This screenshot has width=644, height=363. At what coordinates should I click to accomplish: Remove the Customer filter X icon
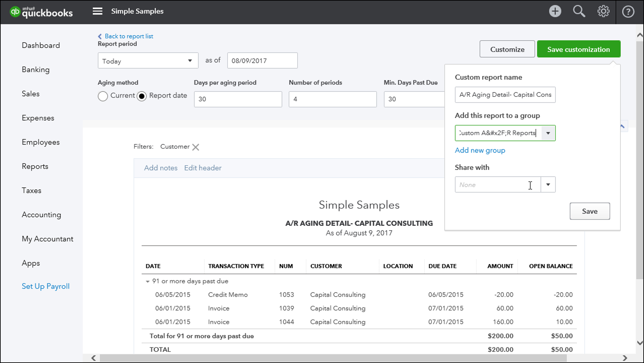pyautogui.click(x=196, y=146)
